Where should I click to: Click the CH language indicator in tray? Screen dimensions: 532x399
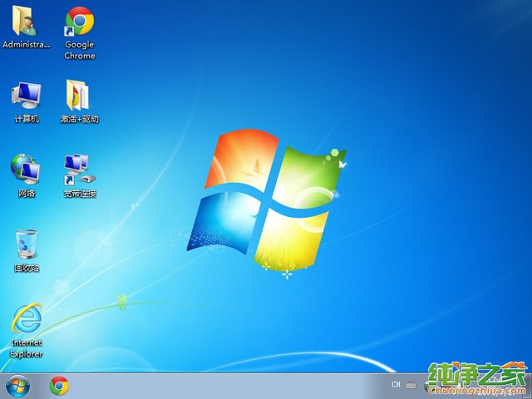(x=396, y=385)
